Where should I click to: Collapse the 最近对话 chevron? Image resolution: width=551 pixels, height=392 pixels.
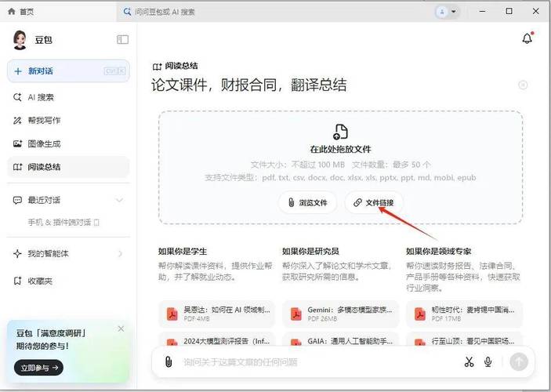(x=119, y=200)
